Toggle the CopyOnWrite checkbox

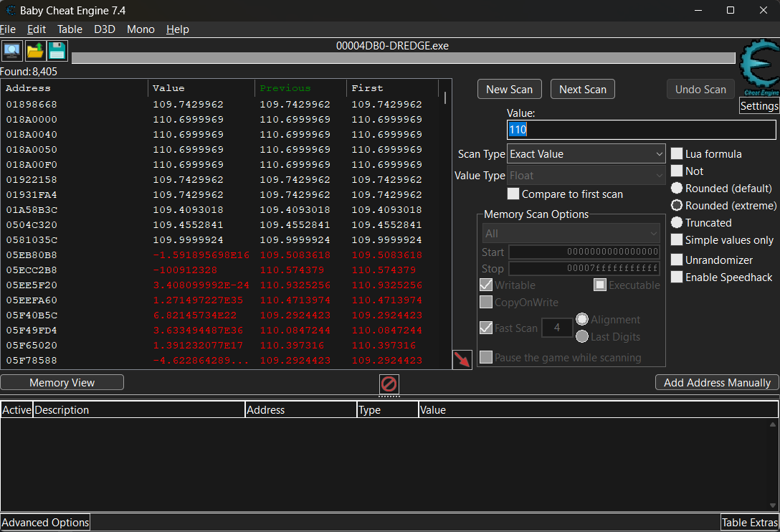[485, 302]
